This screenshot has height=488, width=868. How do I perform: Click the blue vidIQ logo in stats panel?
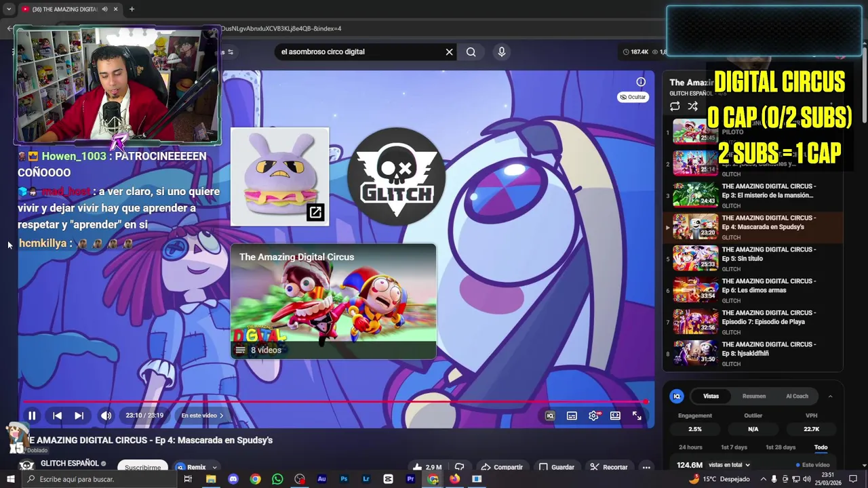(x=677, y=396)
